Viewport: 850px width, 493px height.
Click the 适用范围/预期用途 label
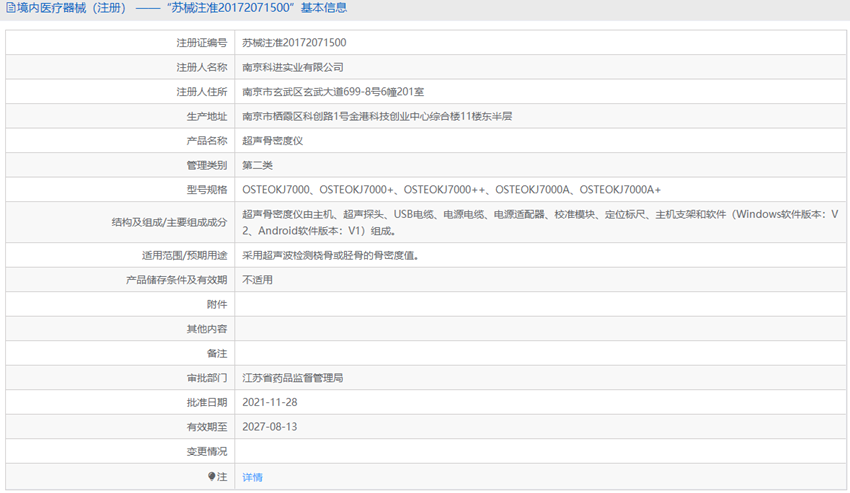pyautogui.click(x=184, y=255)
